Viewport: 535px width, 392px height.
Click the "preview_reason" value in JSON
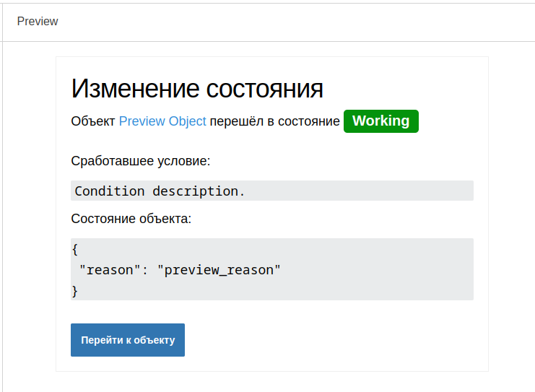click(219, 270)
